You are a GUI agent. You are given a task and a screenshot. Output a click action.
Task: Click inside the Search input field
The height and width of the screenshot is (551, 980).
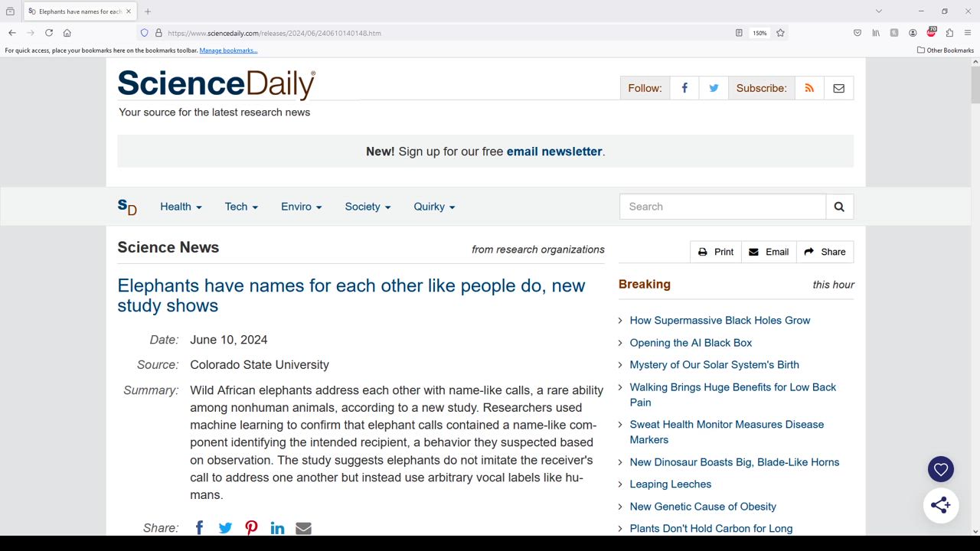coord(723,207)
